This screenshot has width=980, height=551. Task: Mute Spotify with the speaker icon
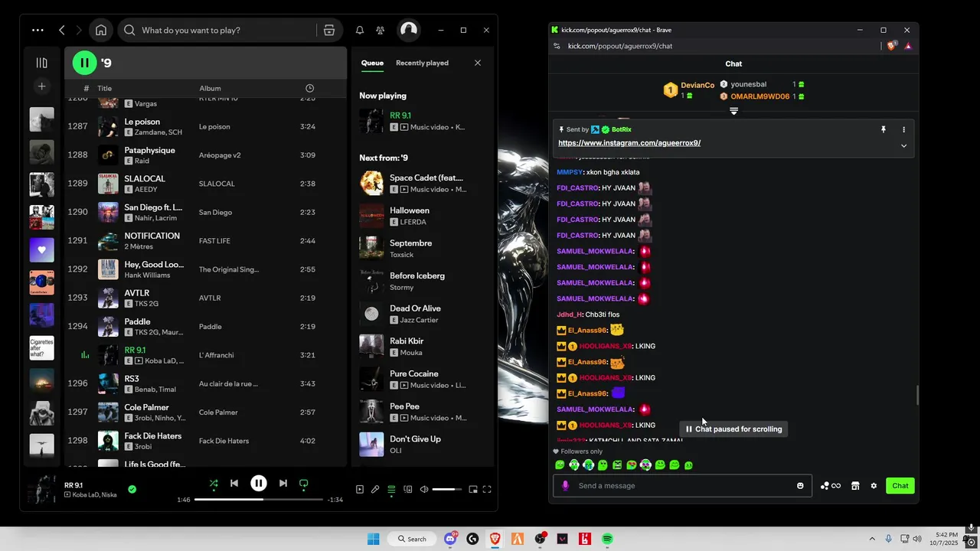(424, 489)
